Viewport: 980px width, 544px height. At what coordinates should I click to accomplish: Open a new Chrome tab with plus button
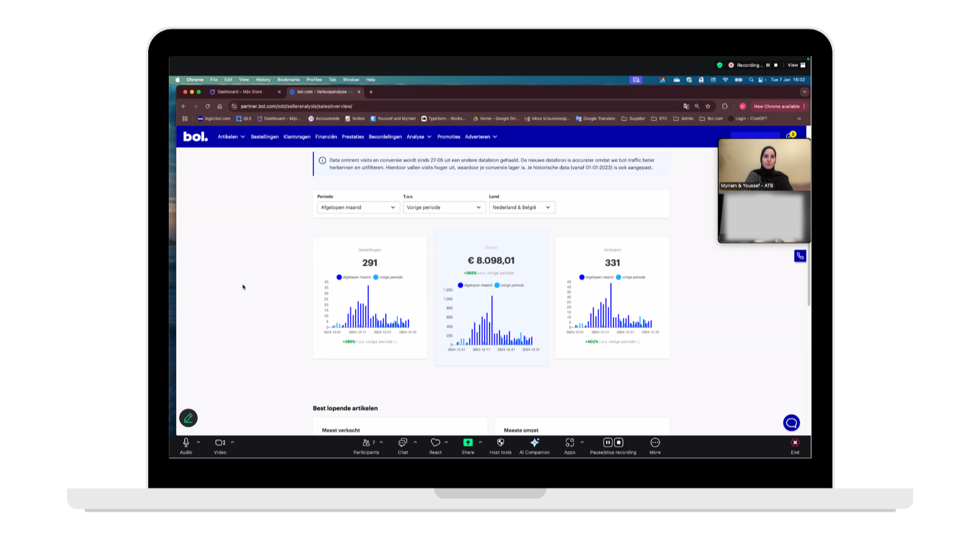[x=371, y=92]
